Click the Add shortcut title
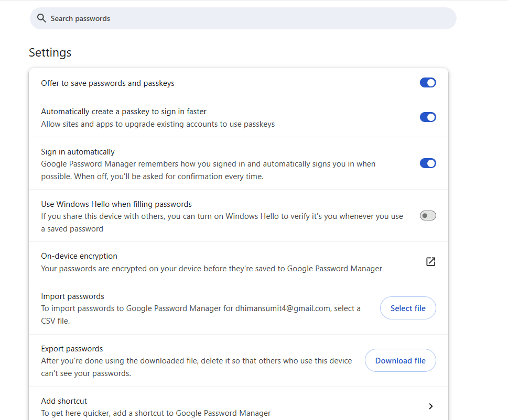This screenshot has width=508, height=420. point(64,401)
